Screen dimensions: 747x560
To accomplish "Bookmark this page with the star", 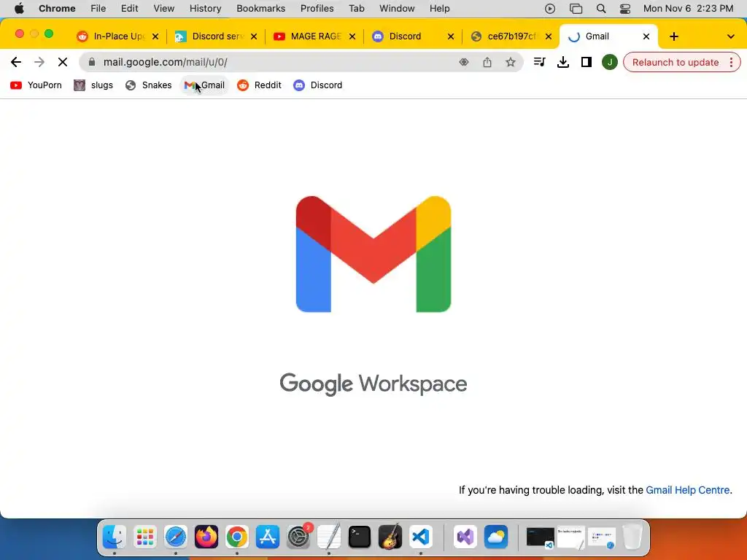I will (510, 62).
